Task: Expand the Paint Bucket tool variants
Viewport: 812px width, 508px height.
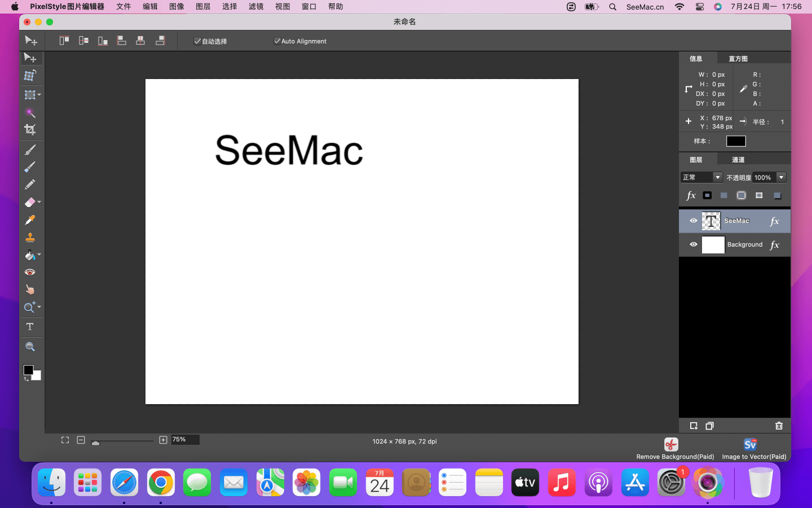Action: (39, 255)
